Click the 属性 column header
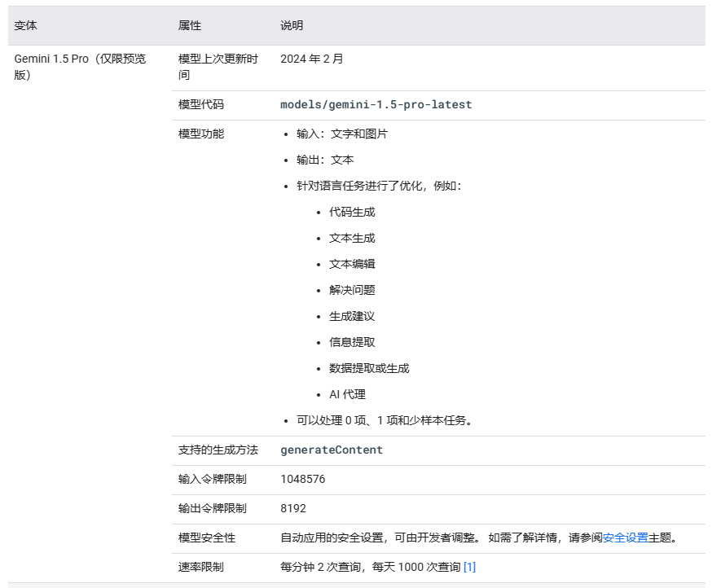The width and height of the screenshot is (712, 588). click(x=190, y=25)
